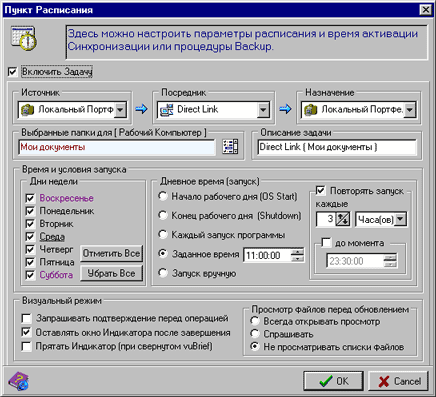Open the Источник dropdown
436x397 pixels.
[120, 110]
